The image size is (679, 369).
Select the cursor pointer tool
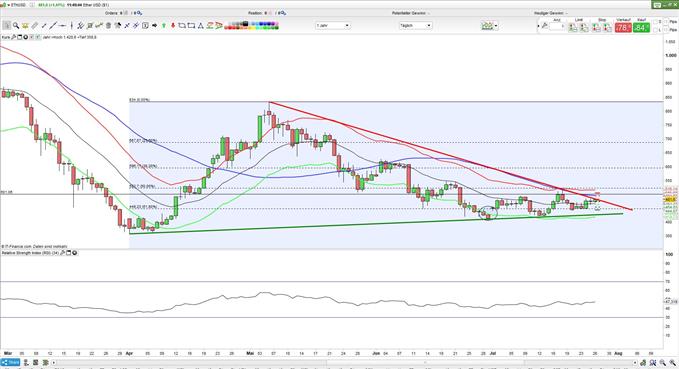coord(6,26)
